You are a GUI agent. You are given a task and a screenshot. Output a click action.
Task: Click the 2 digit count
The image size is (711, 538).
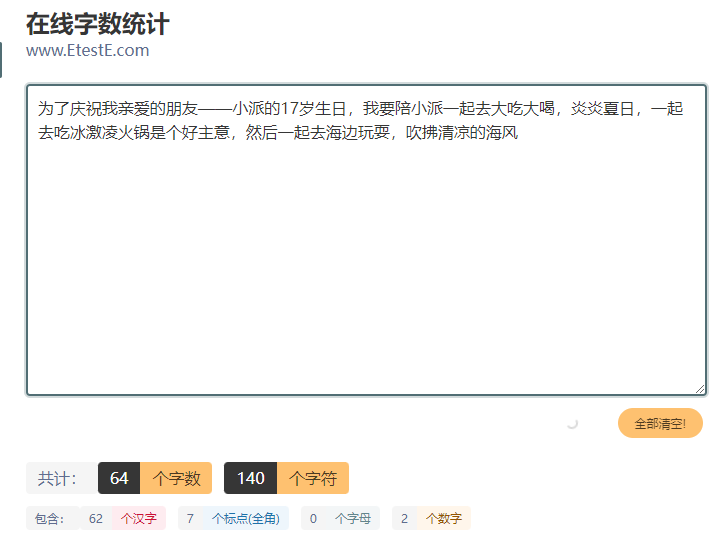coord(404,518)
